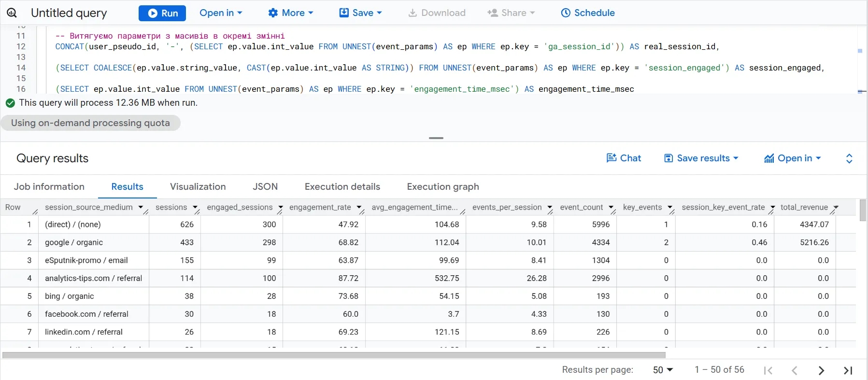This screenshot has width=868, height=380.
Task: Open event_count column menu arrow
Action: [x=611, y=208]
